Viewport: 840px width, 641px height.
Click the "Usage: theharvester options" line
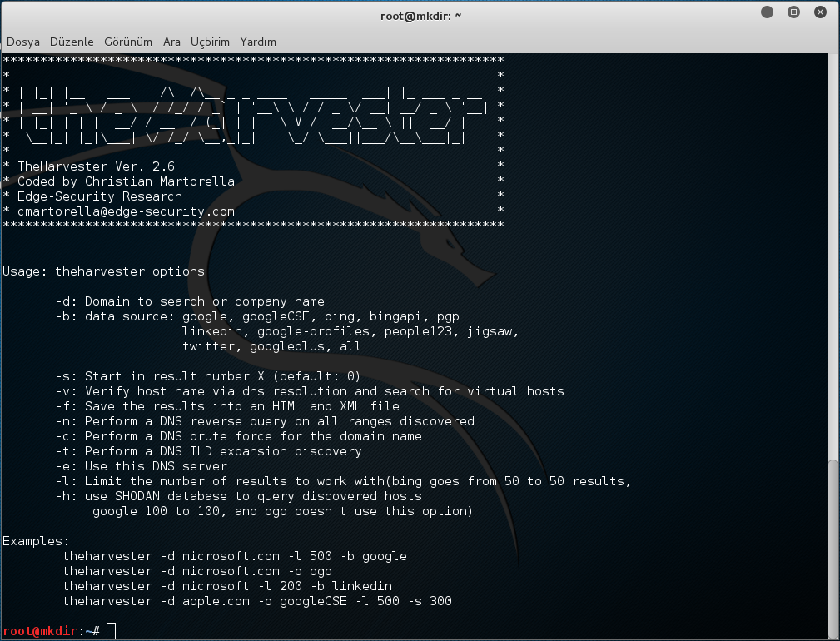click(104, 271)
